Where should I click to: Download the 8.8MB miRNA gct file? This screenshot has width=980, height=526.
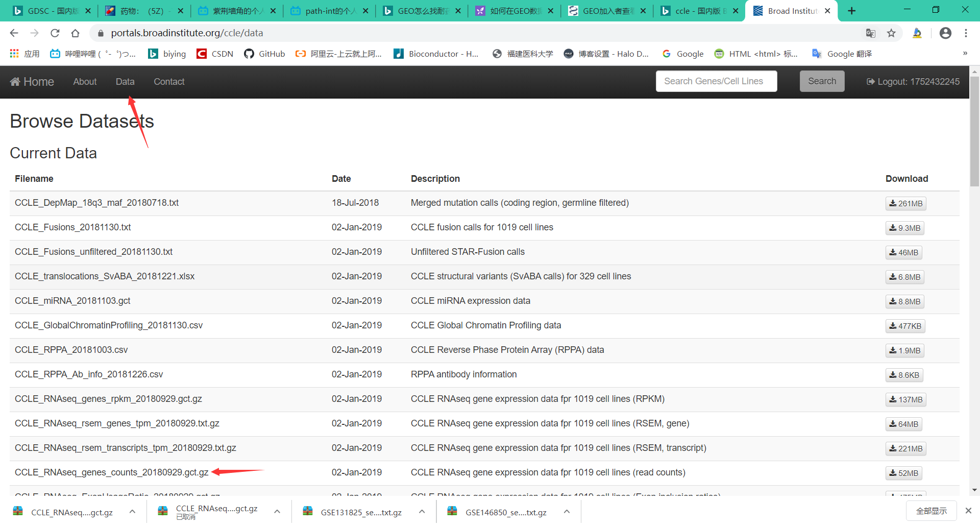click(x=904, y=301)
